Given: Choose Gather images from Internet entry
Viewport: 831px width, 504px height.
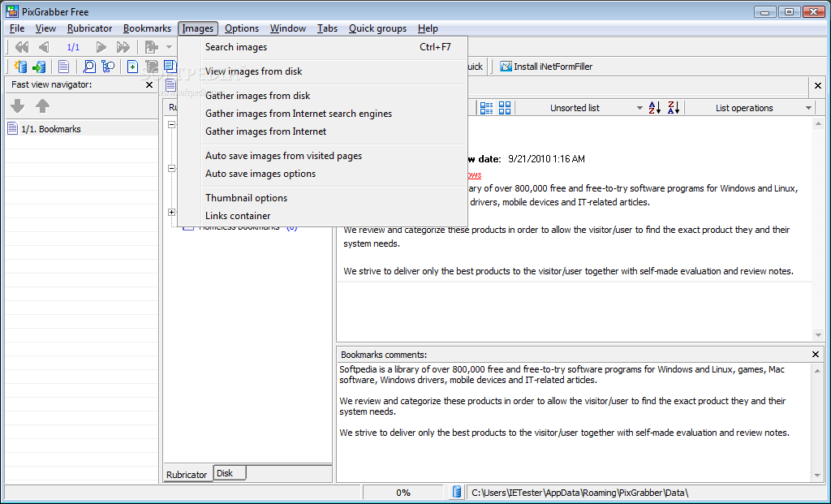Looking at the screenshot, I should [x=323, y=131].
